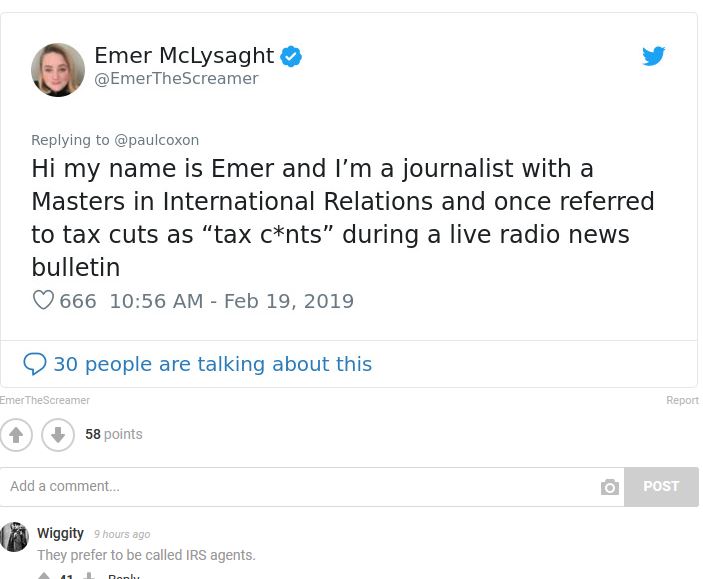Image resolution: width=703 pixels, height=579 pixels.
Task: Open the @paulcoxon reply mention
Action: 156,140
